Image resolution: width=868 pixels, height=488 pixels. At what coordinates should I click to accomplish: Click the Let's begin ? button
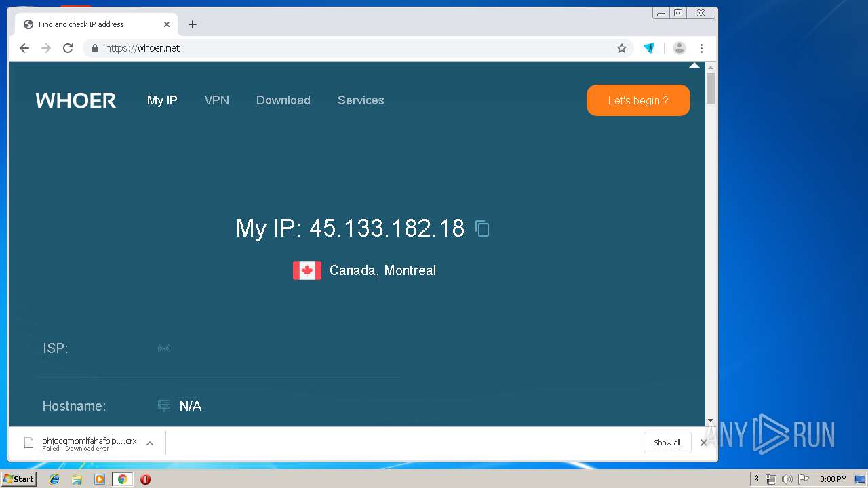638,100
